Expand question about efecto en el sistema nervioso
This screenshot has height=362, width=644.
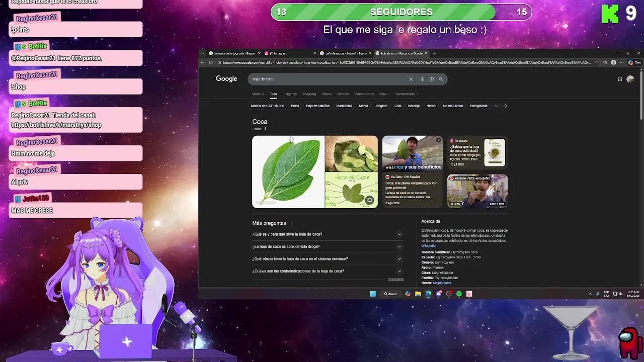coord(399,259)
